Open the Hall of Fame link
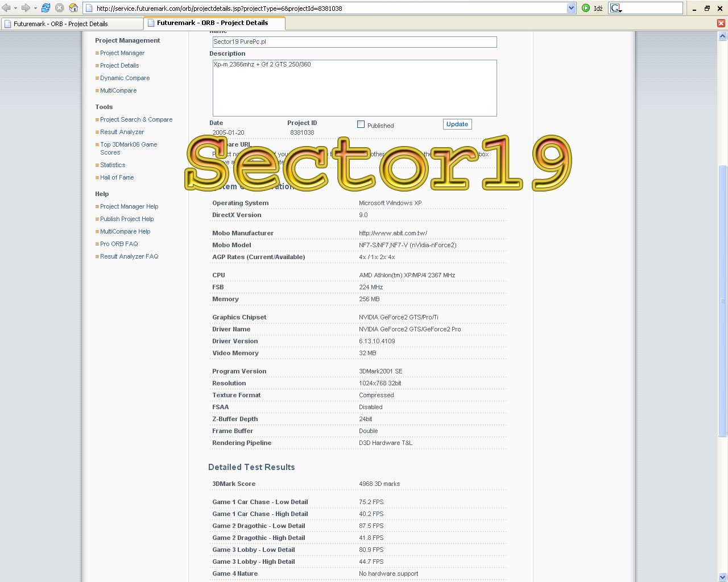The image size is (728, 582). coord(117,177)
